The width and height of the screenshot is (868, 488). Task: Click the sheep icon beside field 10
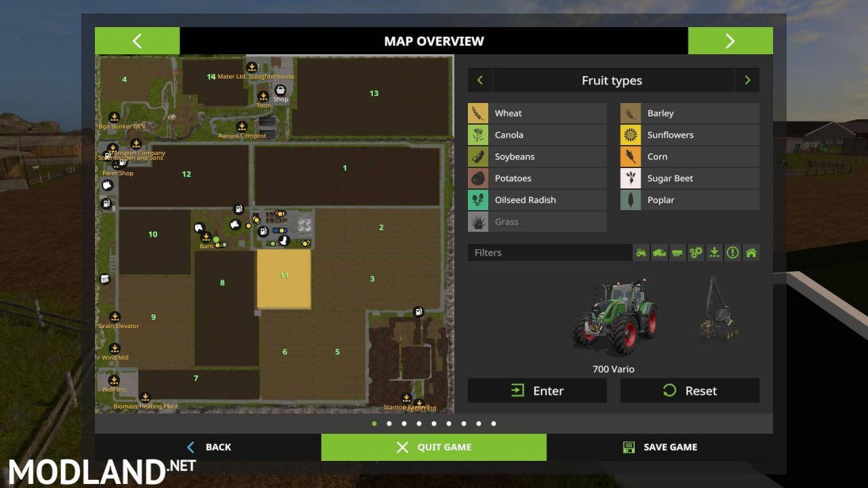point(199,228)
